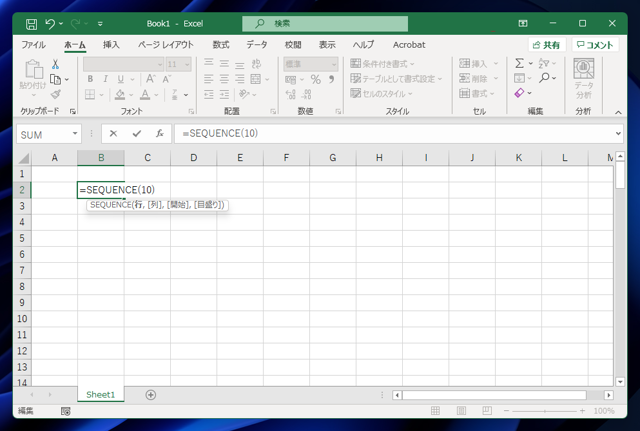Click the clear eraser icon
Screen dimensions: 640x431
coord(519,93)
